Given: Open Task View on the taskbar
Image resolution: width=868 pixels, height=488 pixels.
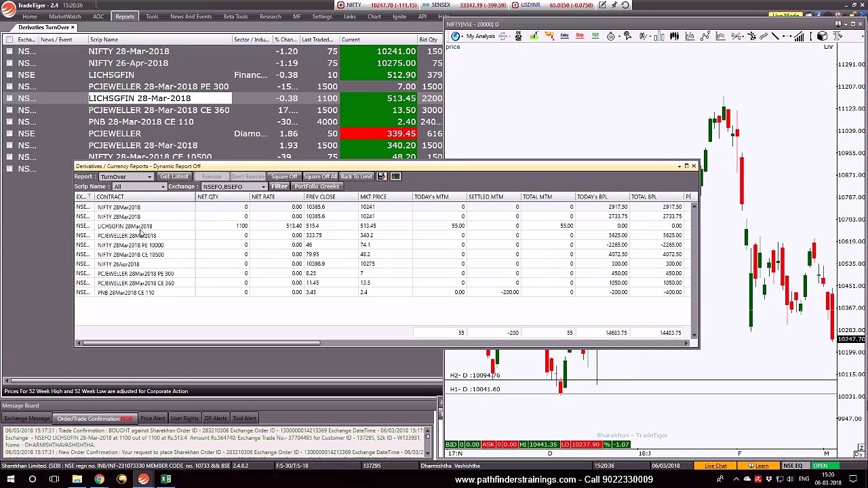Looking at the screenshot, I should point(54,479).
